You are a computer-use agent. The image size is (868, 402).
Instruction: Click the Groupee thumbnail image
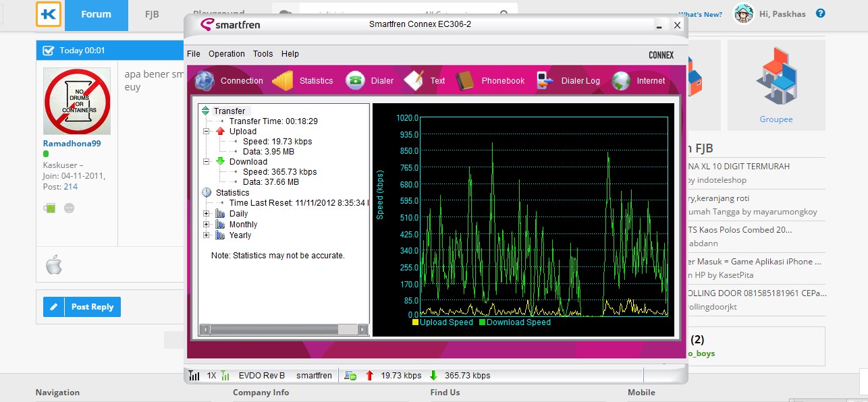[x=776, y=76]
